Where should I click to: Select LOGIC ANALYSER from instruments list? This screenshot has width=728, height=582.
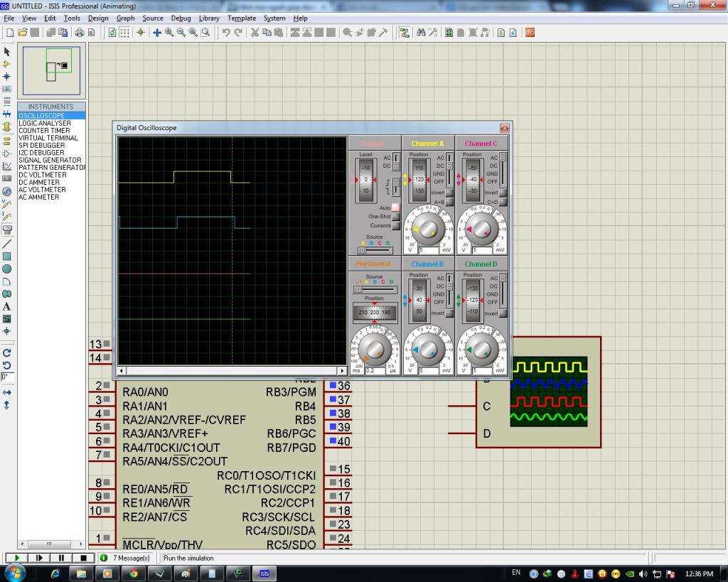pyautogui.click(x=45, y=123)
